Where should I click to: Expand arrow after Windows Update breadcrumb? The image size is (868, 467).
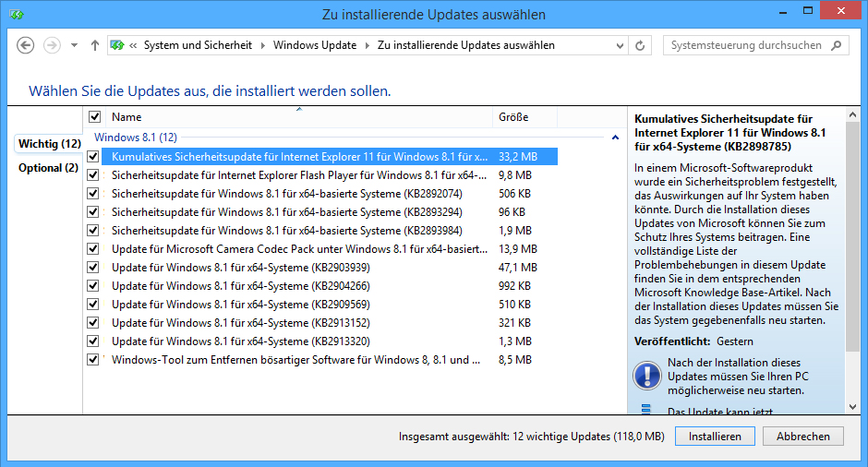click(367, 45)
